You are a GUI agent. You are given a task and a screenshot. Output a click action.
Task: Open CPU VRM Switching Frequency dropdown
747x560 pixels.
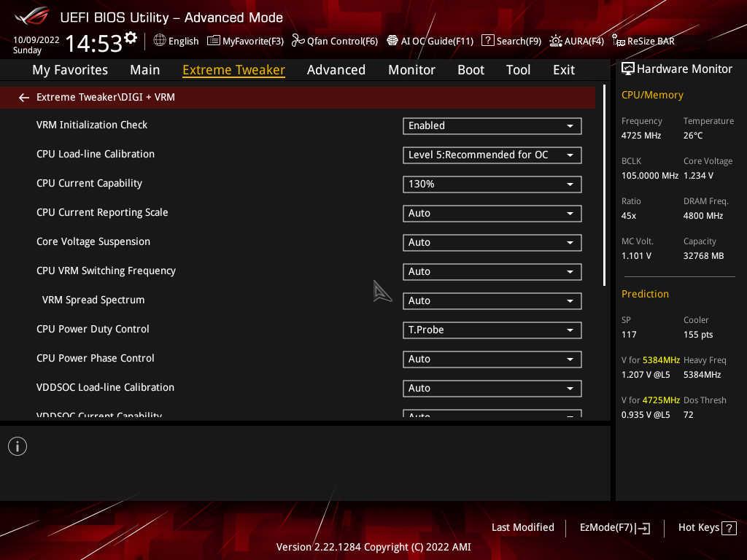[x=492, y=271]
